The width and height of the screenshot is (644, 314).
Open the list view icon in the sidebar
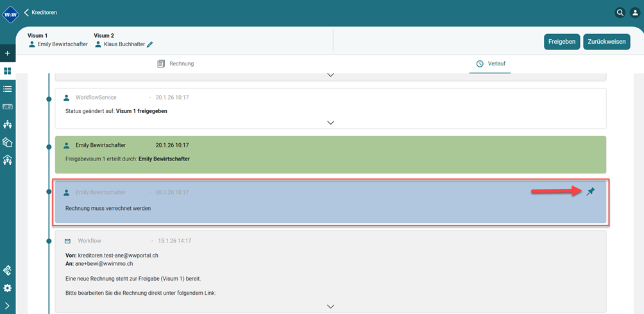point(8,89)
